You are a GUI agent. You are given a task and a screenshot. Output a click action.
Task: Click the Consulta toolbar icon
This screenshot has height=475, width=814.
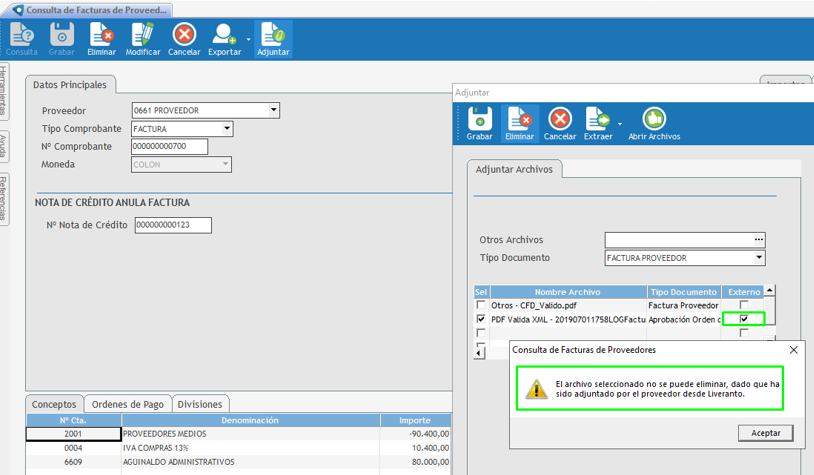click(22, 39)
